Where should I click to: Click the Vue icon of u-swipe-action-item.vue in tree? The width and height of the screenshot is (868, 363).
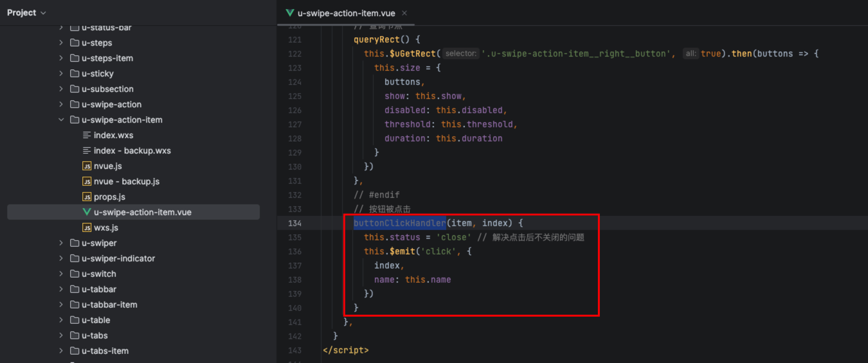87,212
